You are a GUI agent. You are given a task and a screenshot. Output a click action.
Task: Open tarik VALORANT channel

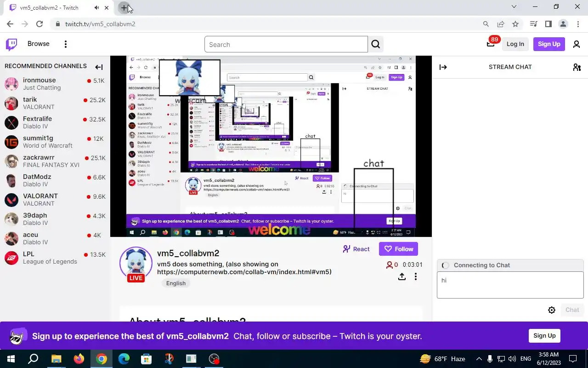pyautogui.click(x=55, y=103)
